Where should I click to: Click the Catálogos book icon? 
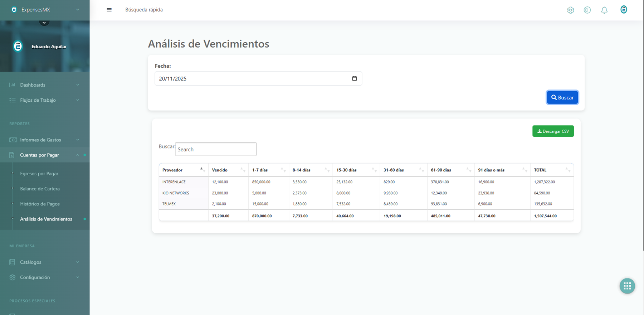12,262
